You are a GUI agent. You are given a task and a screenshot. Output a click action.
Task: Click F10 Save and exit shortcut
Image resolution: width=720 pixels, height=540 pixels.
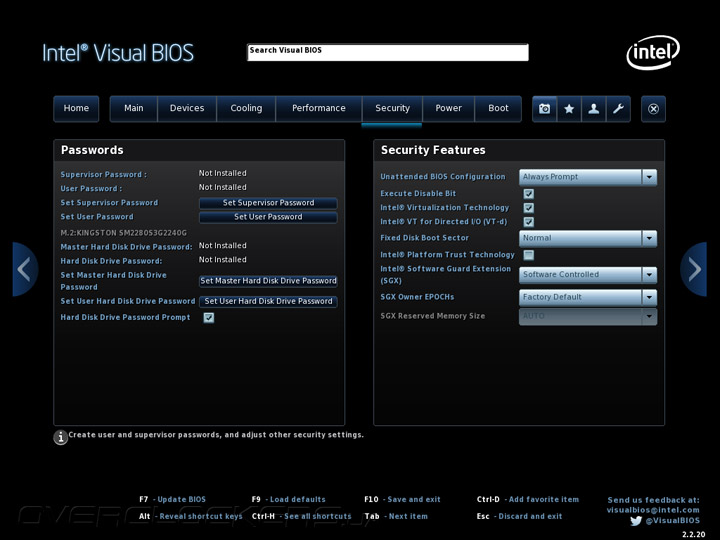[x=402, y=500]
